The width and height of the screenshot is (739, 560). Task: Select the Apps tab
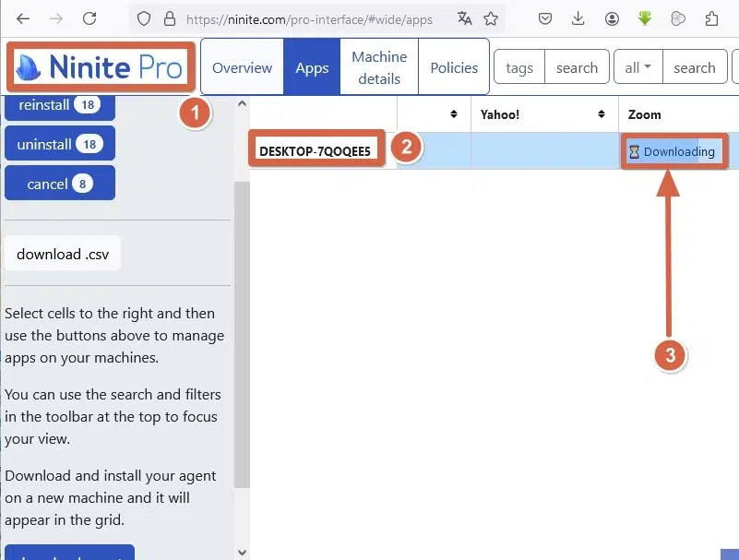[x=312, y=67]
